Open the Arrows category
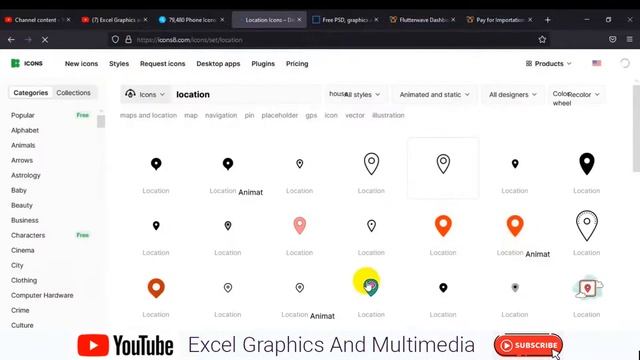The height and width of the screenshot is (360, 640). pyautogui.click(x=22, y=160)
